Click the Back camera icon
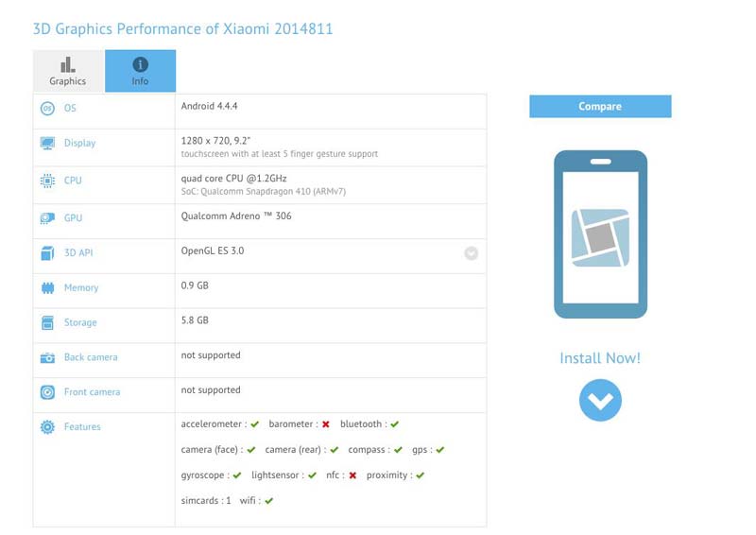Screen dimensions: 756x535 click(x=47, y=358)
